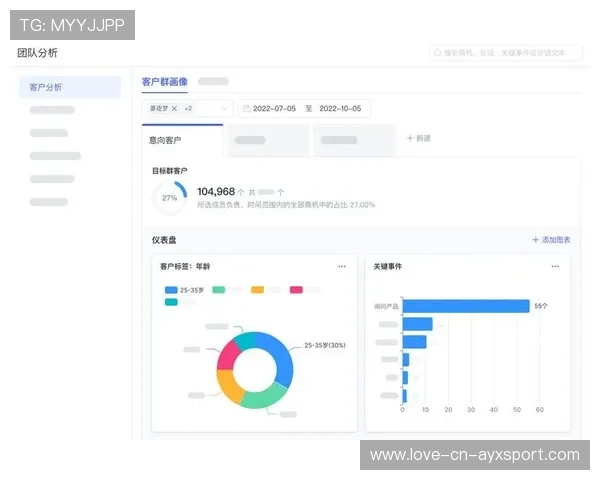Remove the selected member tag with X

174,108
